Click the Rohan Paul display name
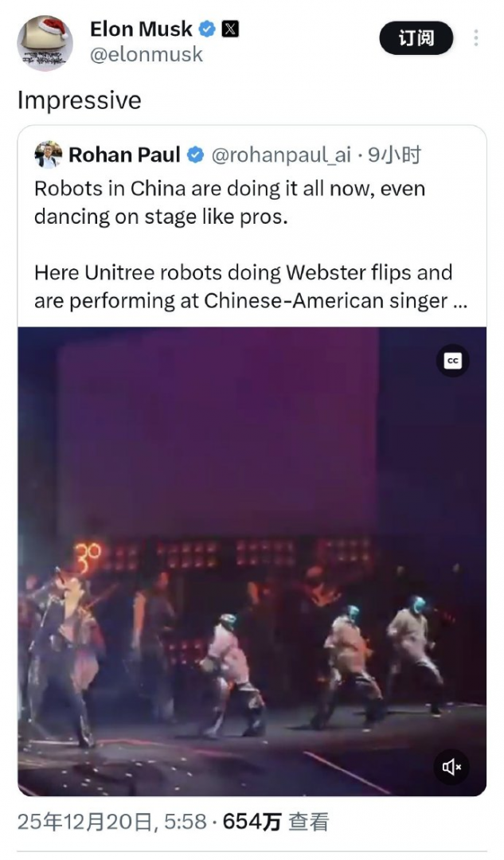The height and width of the screenshot is (860, 504). pyautogui.click(x=124, y=155)
